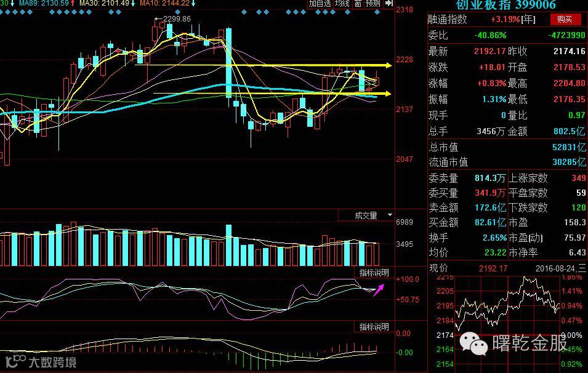Click the red 购买 buy button
588x373 pixels.
(565, 20)
